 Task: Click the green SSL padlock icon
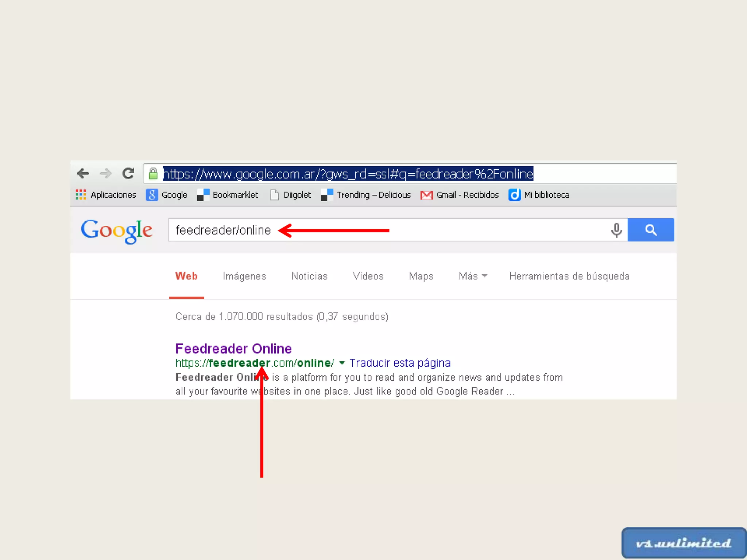pyautogui.click(x=153, y=174)
